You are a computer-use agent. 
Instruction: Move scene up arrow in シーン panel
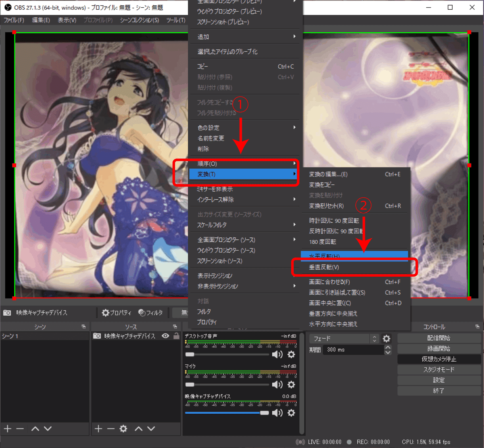click(x=35, y=429)
